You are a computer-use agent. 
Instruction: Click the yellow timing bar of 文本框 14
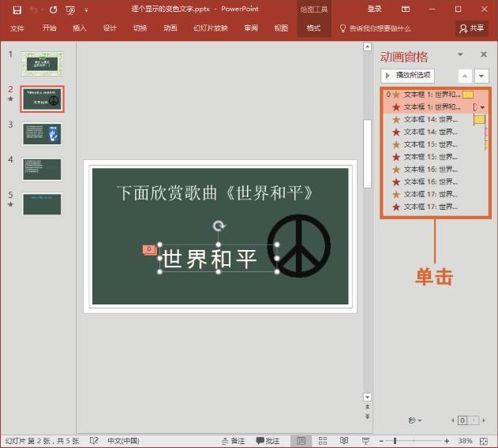479,119
